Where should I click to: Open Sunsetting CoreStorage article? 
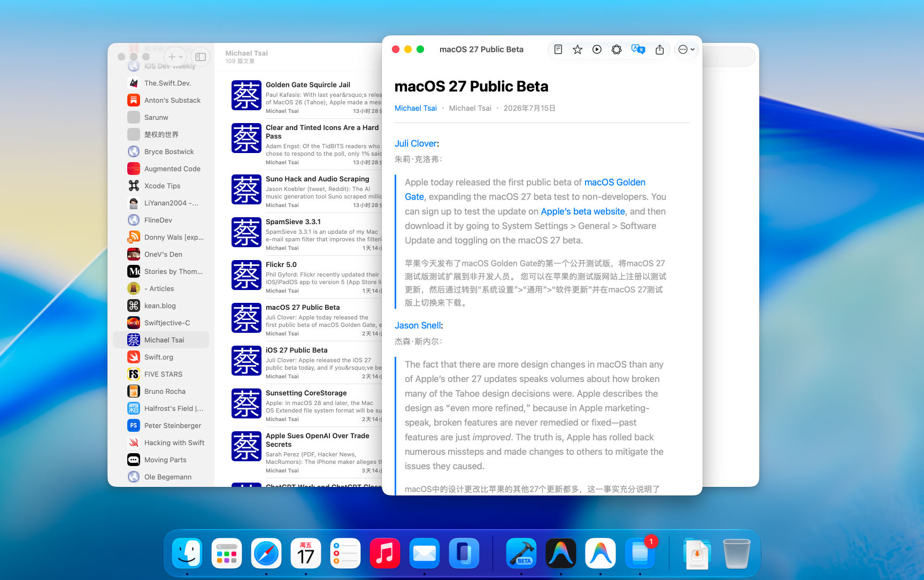tap(306, 405)
